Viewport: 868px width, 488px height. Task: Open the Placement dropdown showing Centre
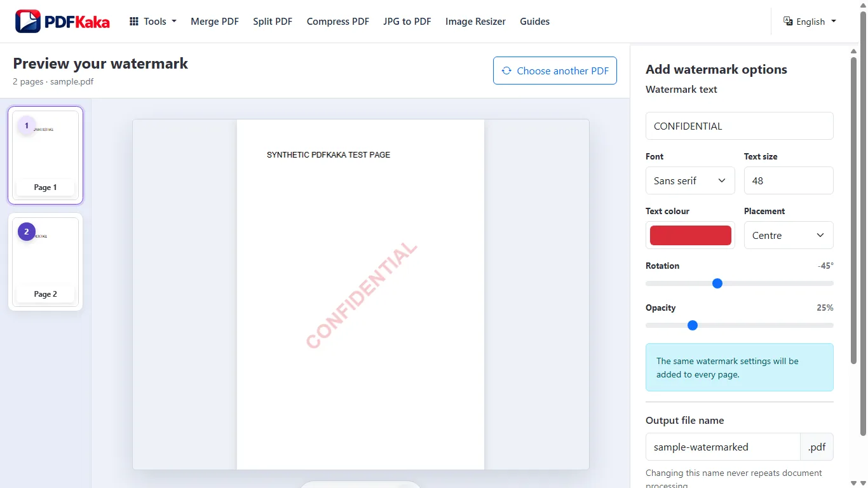789,235
